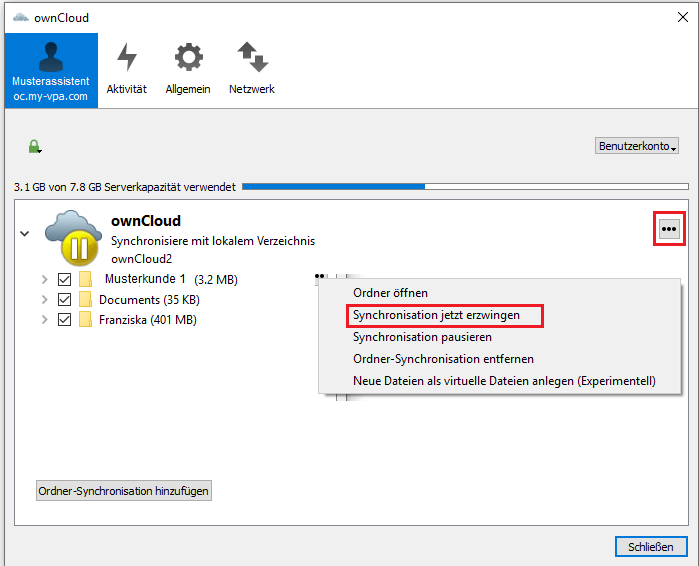The width and height of the screenshot is (699, 566).
Task: Click the text 'Synchronisiere mit lokalem Verzeichnis'
Action: tap(213, 241)
